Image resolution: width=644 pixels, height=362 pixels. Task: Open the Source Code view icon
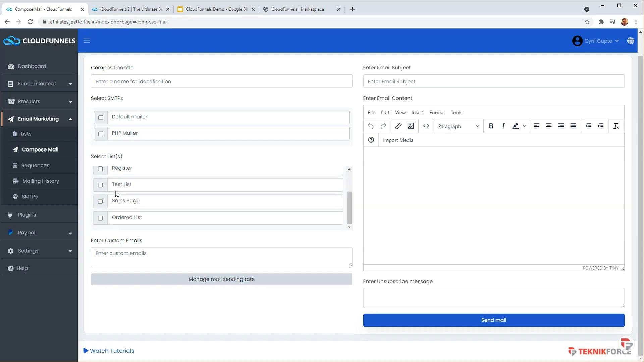(426, 126)
